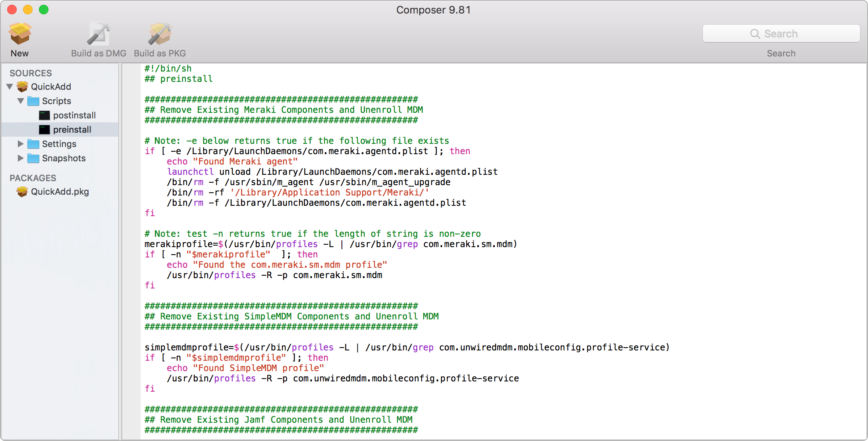Click the preinstall script icon
Viewport: 868px width, 441px height.
[44, 130]
